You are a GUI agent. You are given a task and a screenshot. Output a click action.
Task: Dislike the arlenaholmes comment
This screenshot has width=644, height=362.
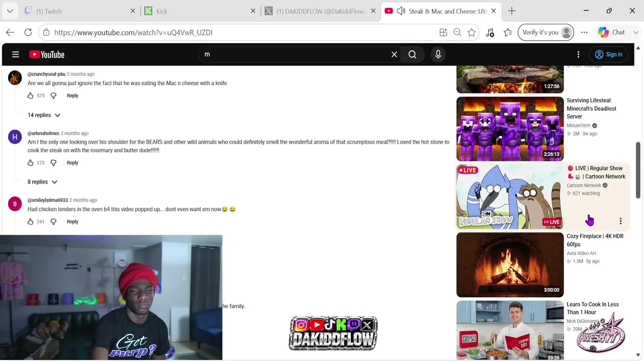pos(53,163)
